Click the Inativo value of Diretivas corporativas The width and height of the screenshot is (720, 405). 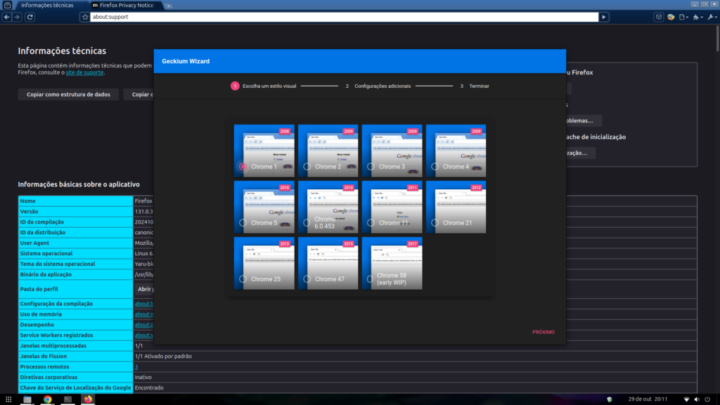[x=143, y=377]
